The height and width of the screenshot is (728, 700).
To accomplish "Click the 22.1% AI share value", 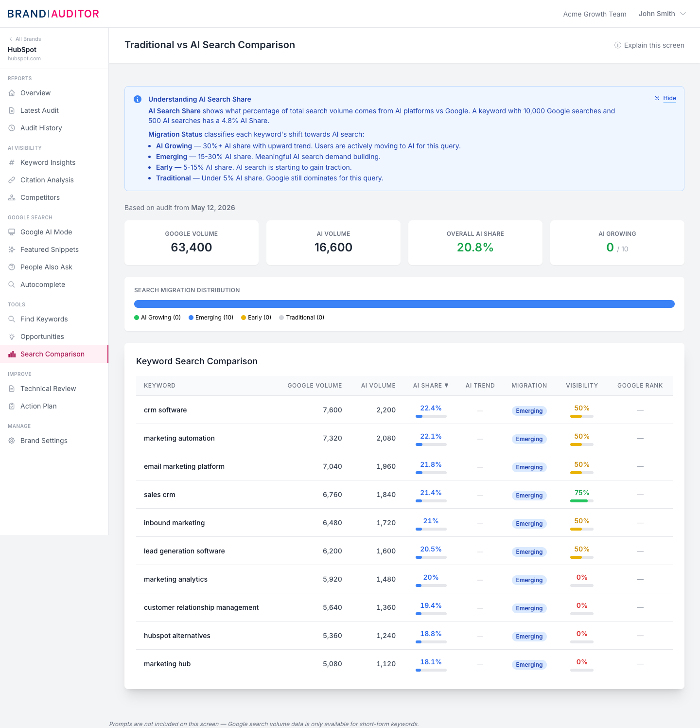I will [431, 436].
